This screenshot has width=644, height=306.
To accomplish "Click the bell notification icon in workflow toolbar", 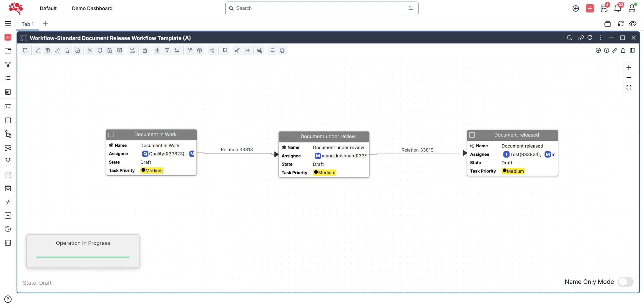I will [x=272, y=50].
